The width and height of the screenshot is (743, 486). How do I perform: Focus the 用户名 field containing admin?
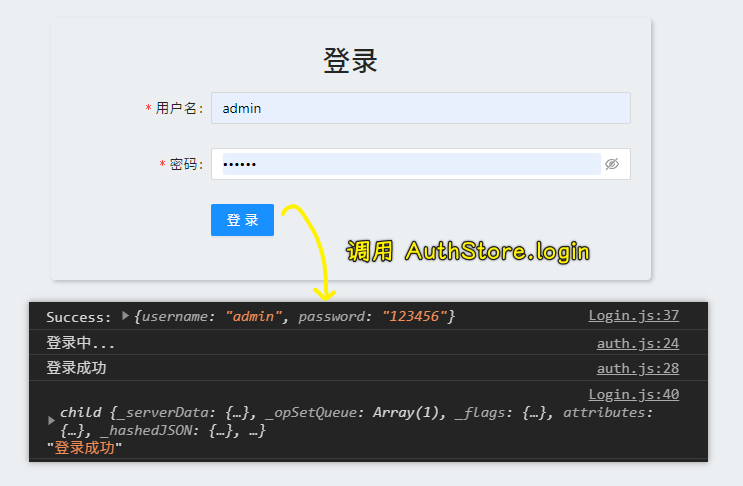[x=420, y=108]
